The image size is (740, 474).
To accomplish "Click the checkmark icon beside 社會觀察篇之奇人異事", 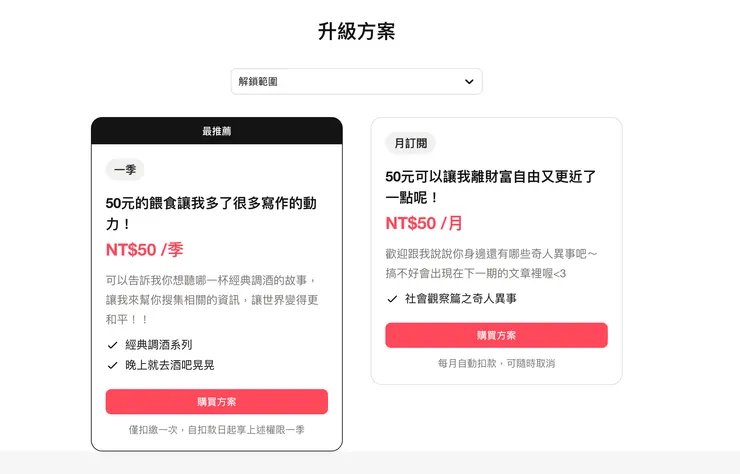I will click(x=392, y=299).
